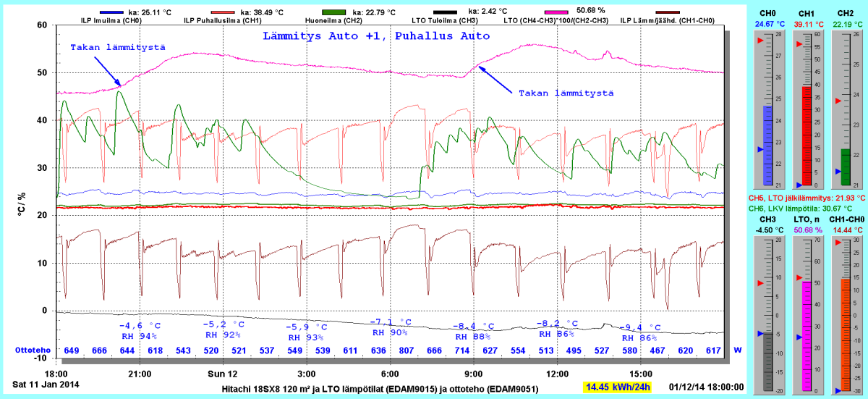This screenshot has width=868, height=399.
Task: Select the red marker on LTO, n gauge
Action: 799,277
